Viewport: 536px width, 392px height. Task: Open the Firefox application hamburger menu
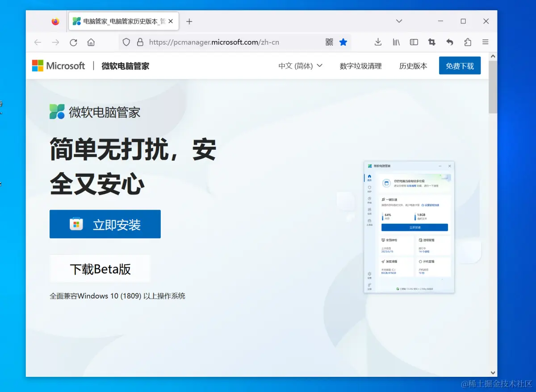point(486,42)
